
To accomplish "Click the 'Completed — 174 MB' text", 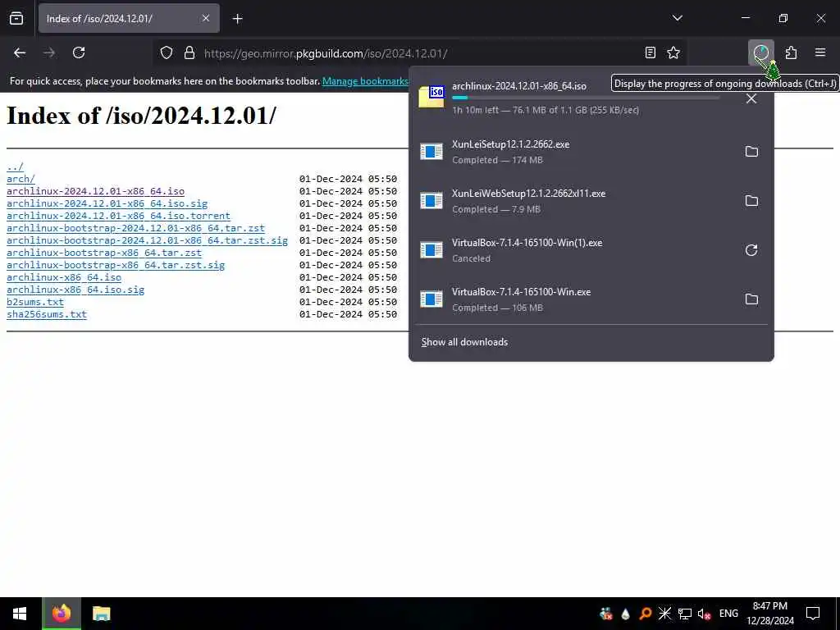I will point(497,160).
